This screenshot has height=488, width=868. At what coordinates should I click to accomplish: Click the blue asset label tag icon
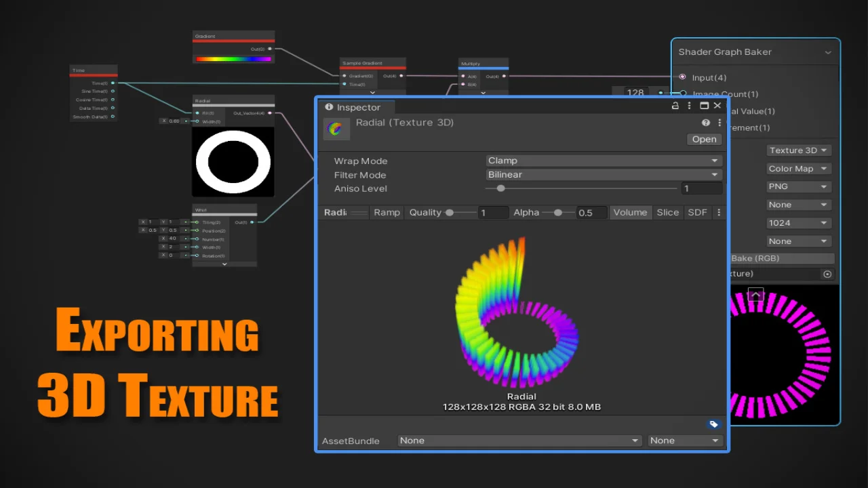(x=713, y=424)
